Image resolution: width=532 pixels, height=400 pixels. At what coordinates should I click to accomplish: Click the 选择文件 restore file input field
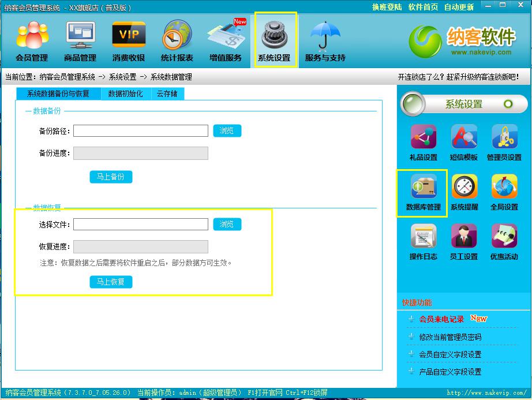tap(140, 225)
